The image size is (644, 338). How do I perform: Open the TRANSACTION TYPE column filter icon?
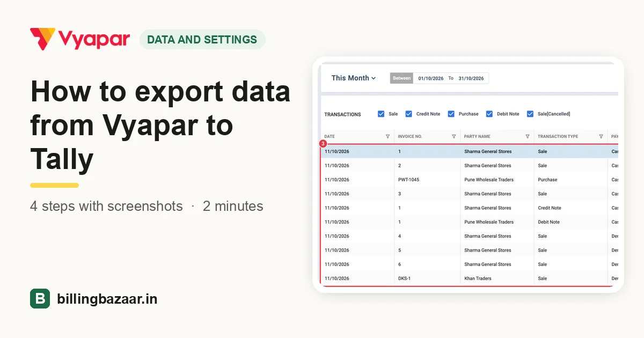coord(601,136)
